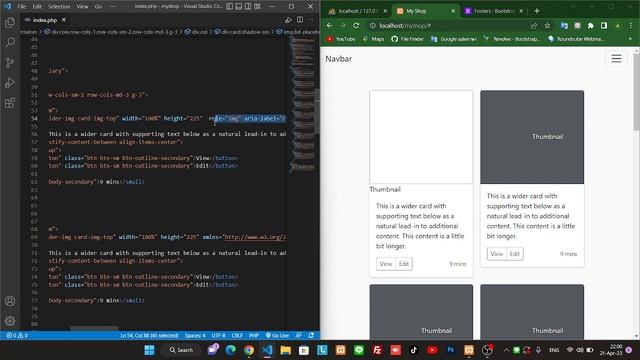Screen dimensions: 640x360
Task: Open Photoshop from the taskbar
Action: click(x=451, y=350)
